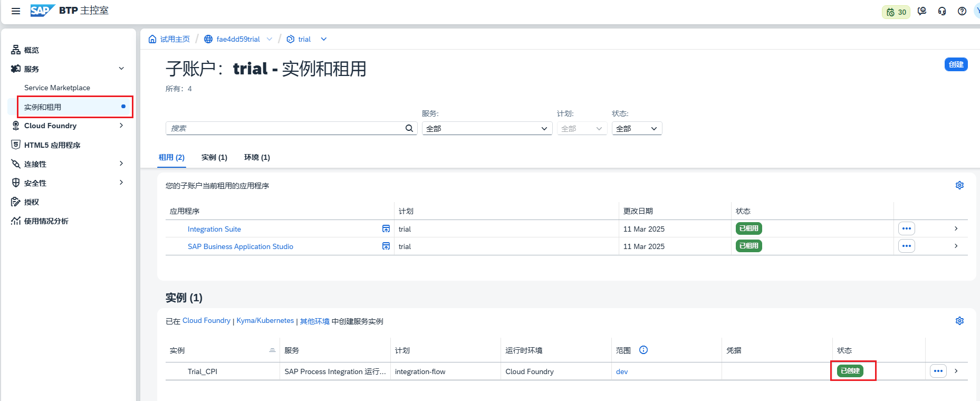Switch to the 实例 (1) tab
The width and height of the screenshot is (980, 401).
tap(214, 157)
